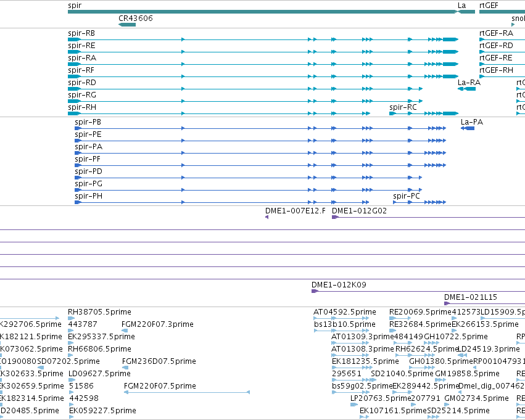Click EST label EK295337.5prime

coord(101,337)
